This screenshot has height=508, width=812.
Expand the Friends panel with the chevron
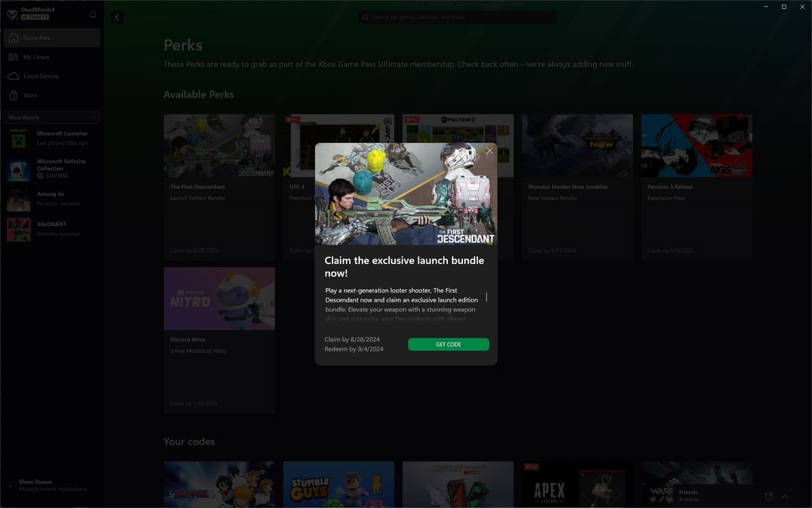click(x=785, y=496)
